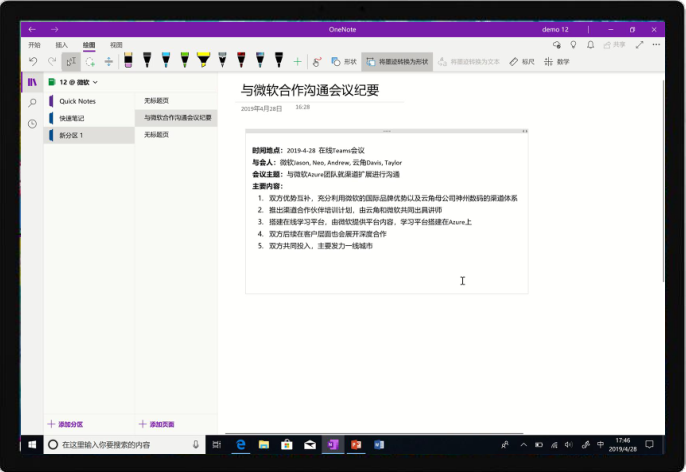Select the 新分区 1 section
Viewport: 686px width, 472px height.
[89, 135]
